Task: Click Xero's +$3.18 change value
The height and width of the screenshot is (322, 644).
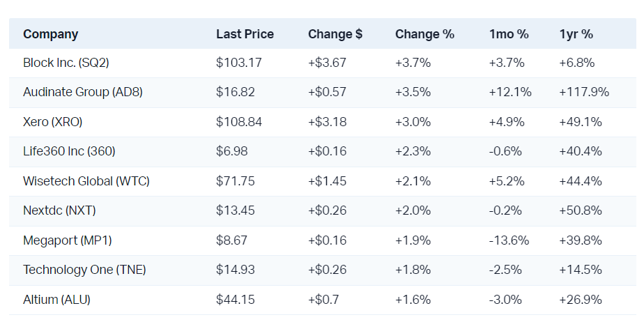Action: [x=327, y=122]
